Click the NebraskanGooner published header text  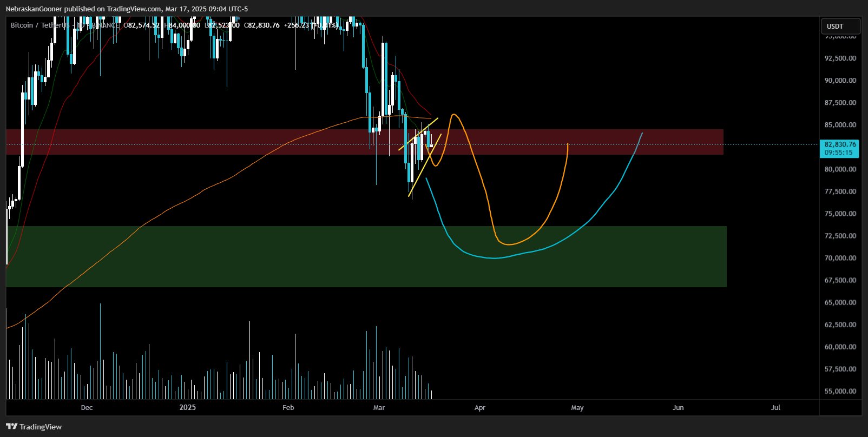(x=127, y=9)
